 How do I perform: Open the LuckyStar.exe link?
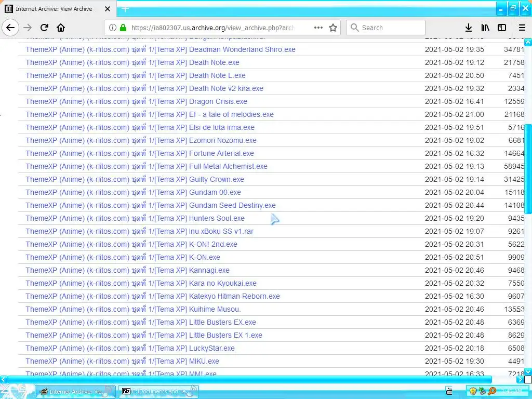[130, 349]
